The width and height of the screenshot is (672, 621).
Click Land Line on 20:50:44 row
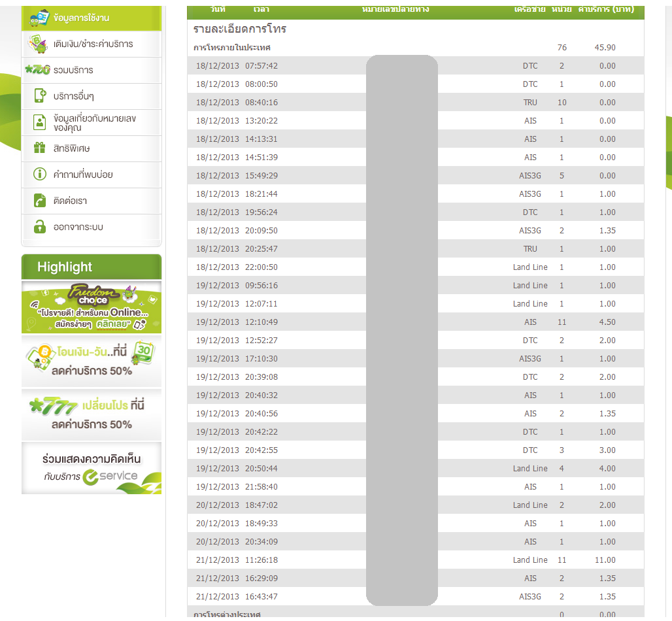(x=530, y=469)
